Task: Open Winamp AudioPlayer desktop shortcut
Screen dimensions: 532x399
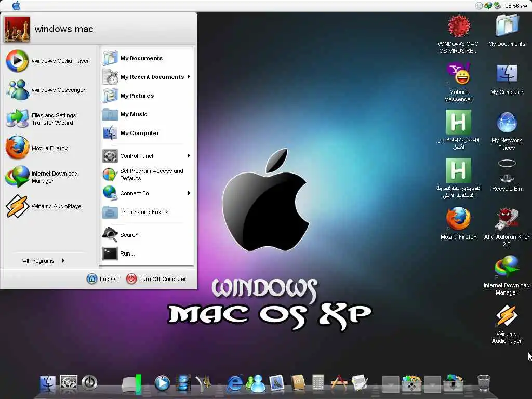Action: (x=507, y=324)
